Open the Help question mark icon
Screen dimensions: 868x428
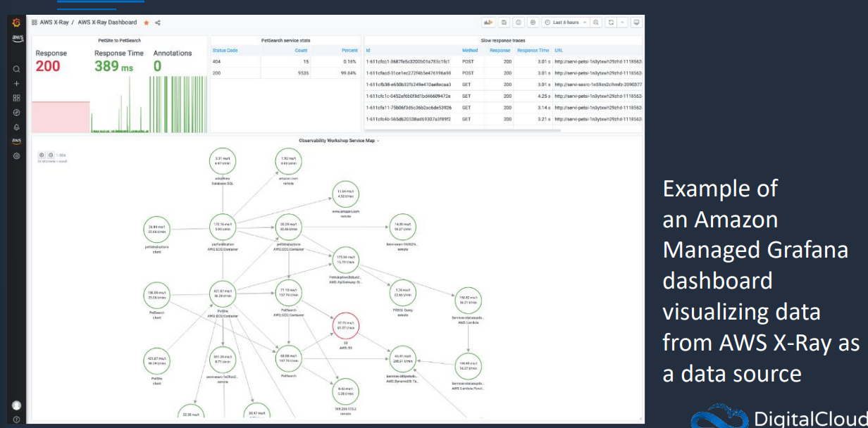pos(16,419)
